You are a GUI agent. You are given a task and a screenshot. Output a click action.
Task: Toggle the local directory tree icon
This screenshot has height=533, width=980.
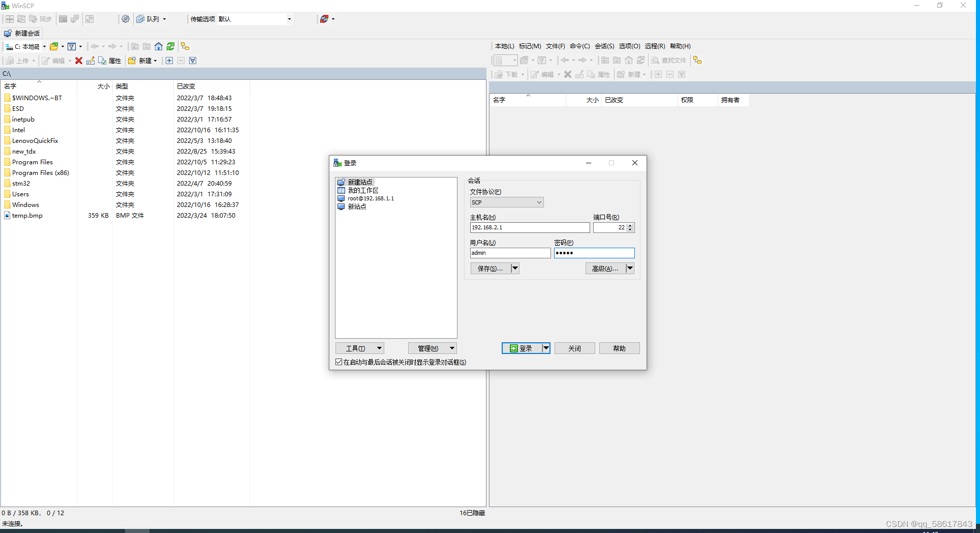coord(185,46)
